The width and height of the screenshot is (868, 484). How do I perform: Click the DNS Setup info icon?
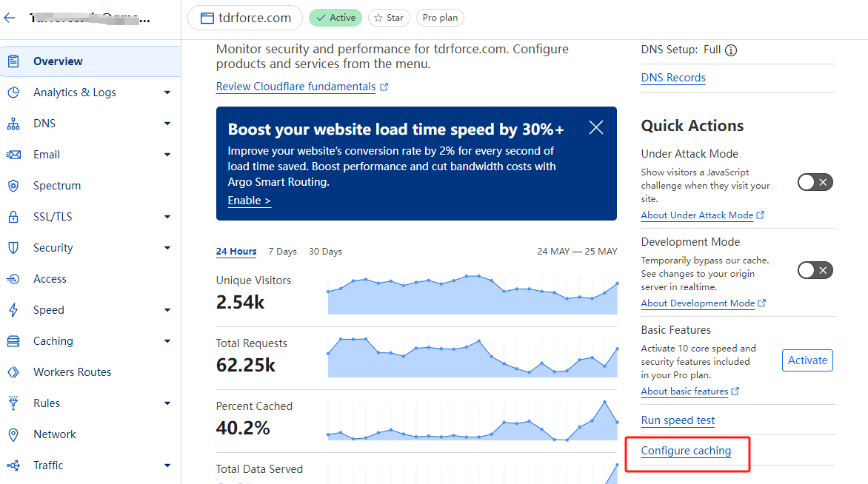pyautogui.click(x=731, y=50)
